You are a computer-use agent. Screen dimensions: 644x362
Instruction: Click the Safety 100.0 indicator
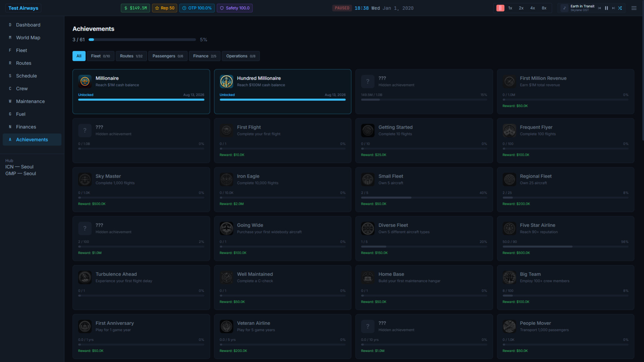point(235,8)
